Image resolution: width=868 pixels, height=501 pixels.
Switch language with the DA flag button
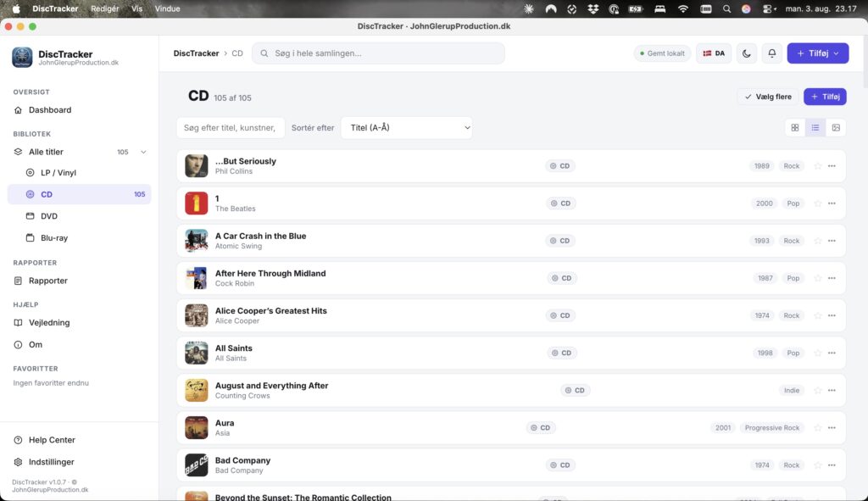714,53
